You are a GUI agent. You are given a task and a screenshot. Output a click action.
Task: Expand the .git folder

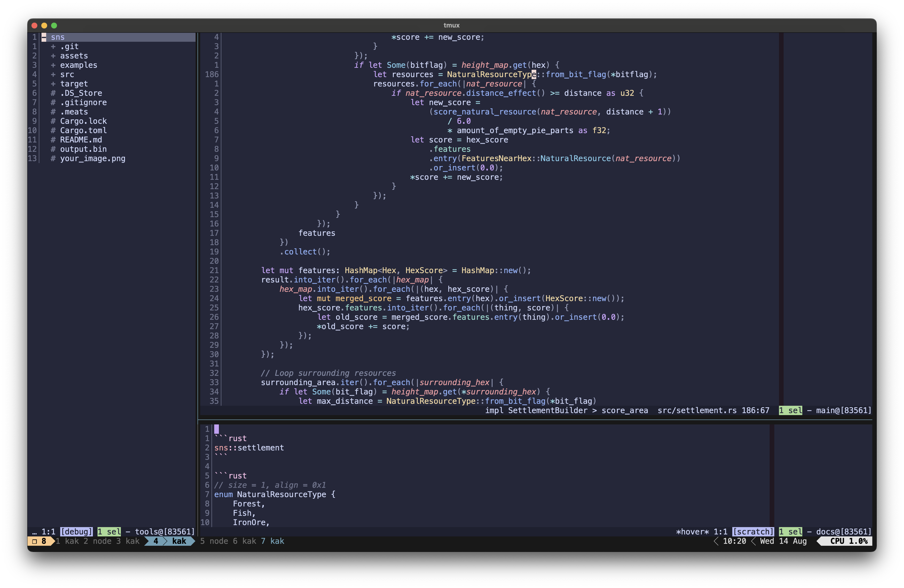pos(53,46)
